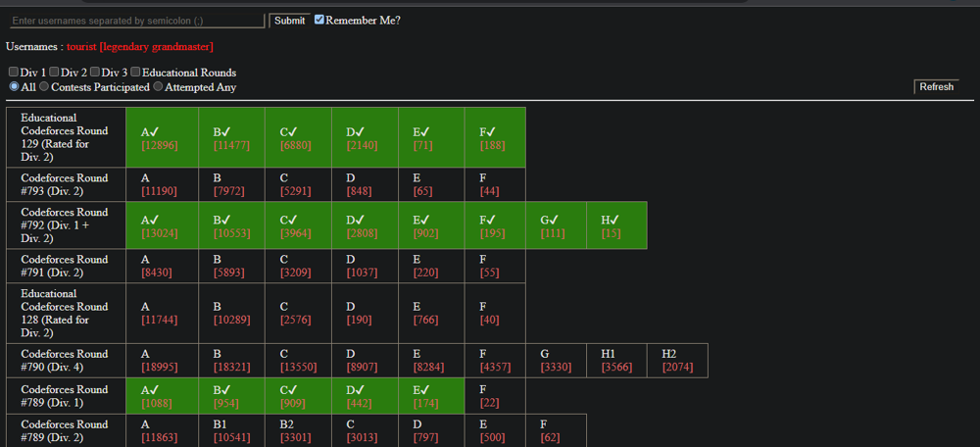Open Codeforces Round #789 (Div. 1)
The image size is (980, 447).
65,396
